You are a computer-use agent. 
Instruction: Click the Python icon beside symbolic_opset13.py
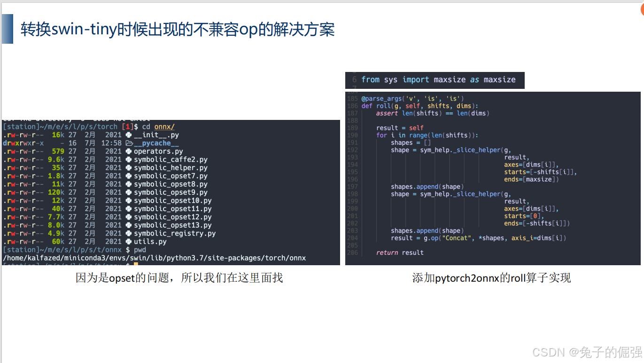coord(129,225)
